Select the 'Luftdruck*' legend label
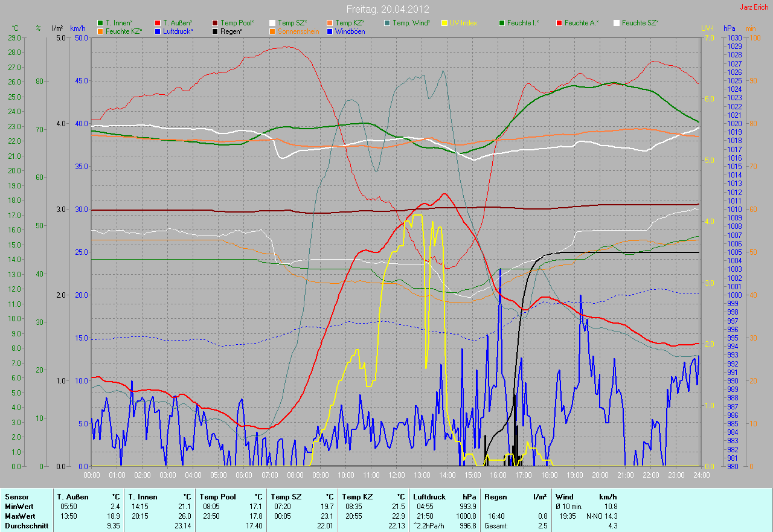The image size is (773, 532). click(x=178, y=31)
